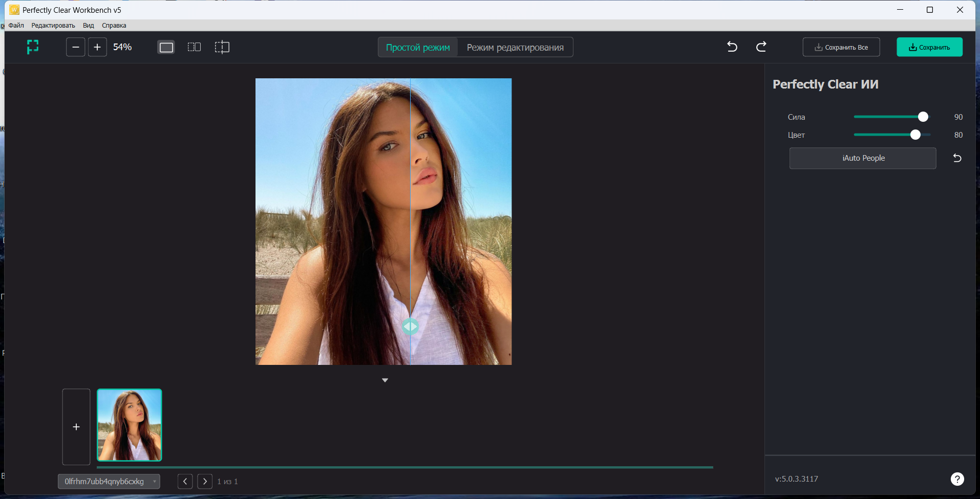Click the Perfectly Clear logo icon
The width and height of the screenshot is (980, 499).
[x=33, y=47]
